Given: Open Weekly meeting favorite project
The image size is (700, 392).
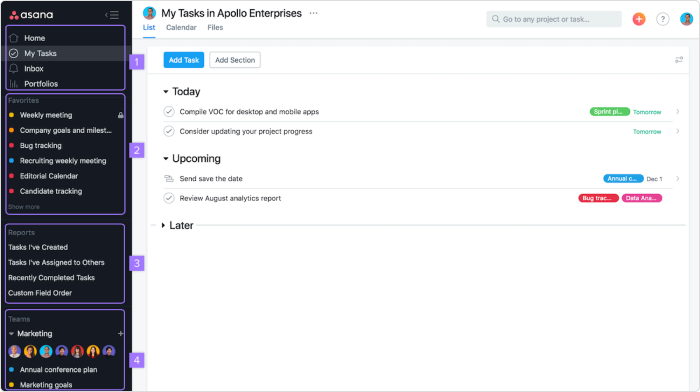Looking at the screenshot, I should pyautogui.click(x=46, y=115).
